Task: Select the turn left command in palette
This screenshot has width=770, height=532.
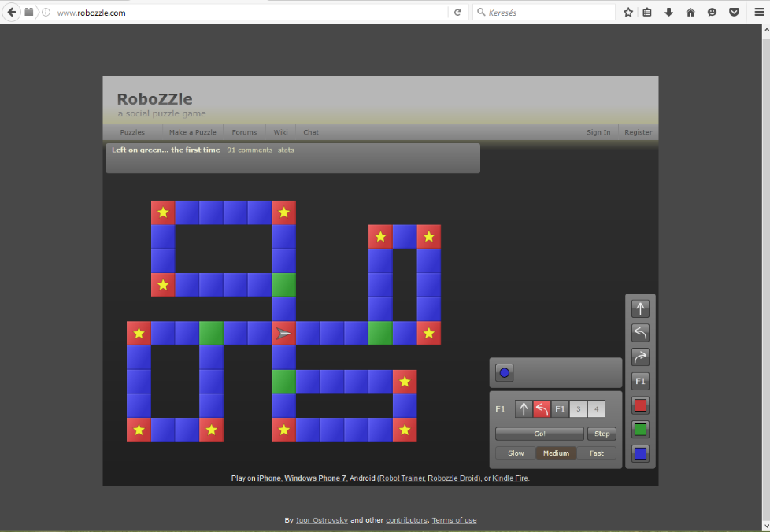Action: pos(640,333)
